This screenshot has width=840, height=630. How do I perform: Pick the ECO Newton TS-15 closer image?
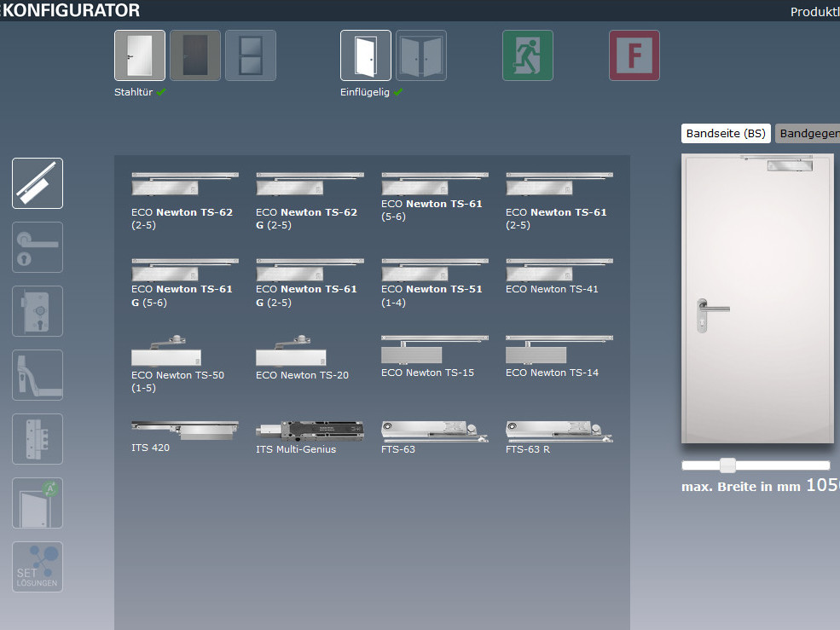(434, 350)
